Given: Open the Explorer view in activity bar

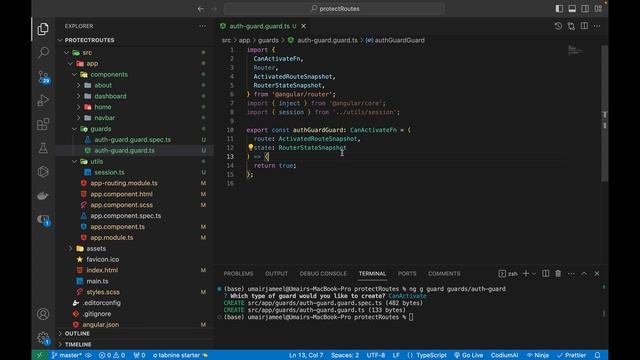Looking at the screenshot, I should pyautogui.click(x=43, y=29).
